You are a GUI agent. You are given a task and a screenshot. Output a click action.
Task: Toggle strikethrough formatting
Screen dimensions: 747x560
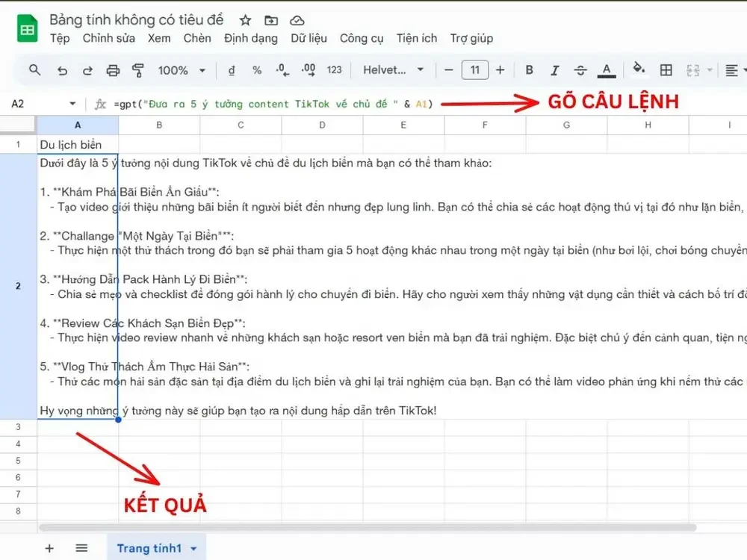pyautogui.click(x=580, y=70)
